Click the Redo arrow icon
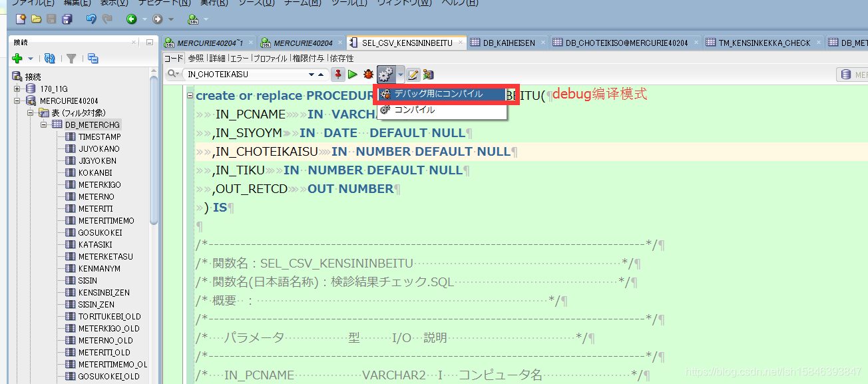The image size is (868, 384). pyautogui.click(x=107, y=19)
